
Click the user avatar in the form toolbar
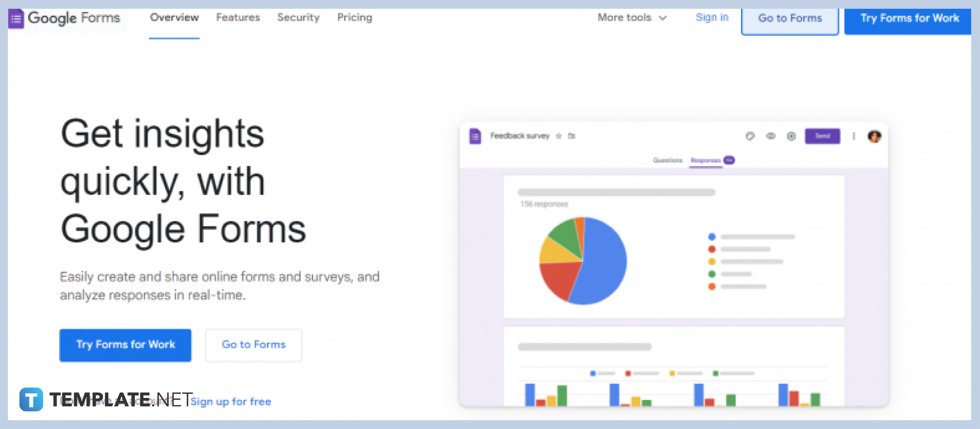coord(874,136)
